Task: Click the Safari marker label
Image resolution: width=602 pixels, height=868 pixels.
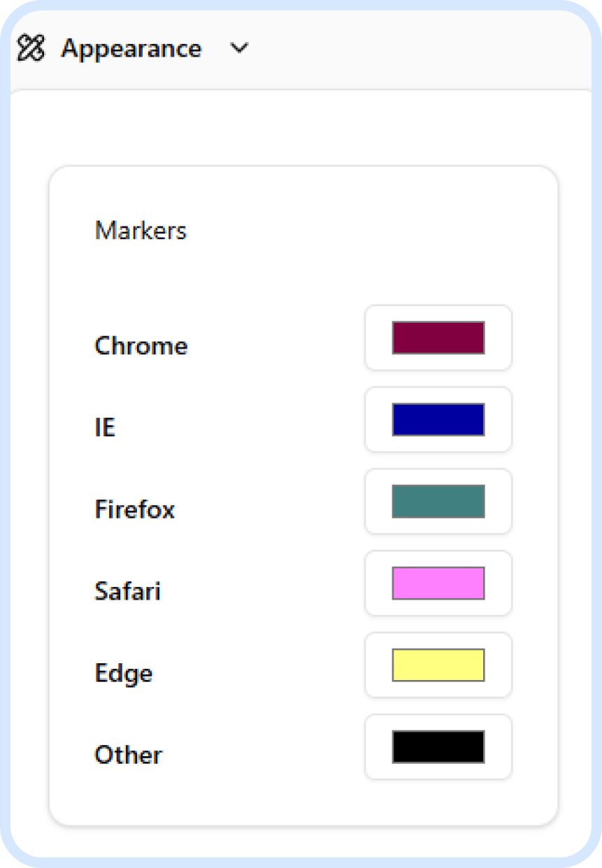Action: [128, 591]
